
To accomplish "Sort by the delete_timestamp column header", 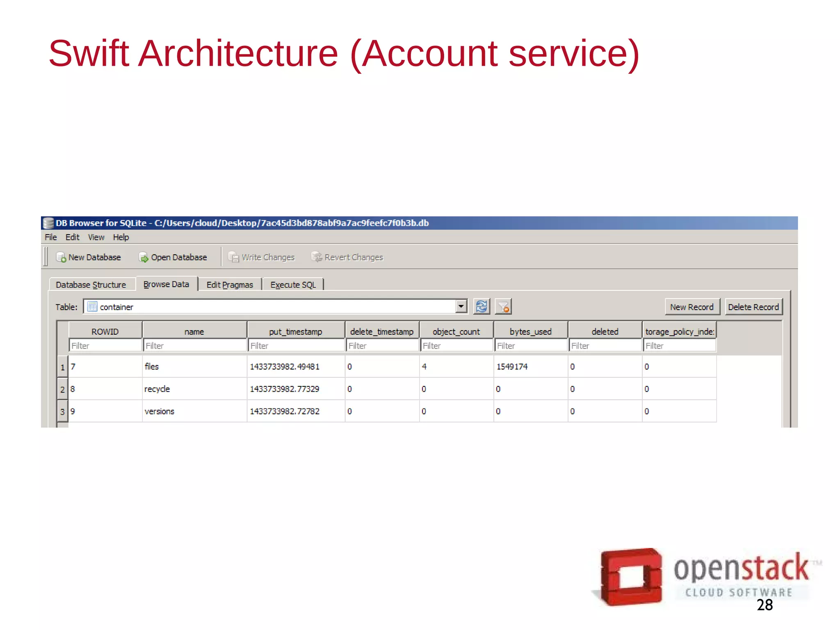I will [382, 331].
